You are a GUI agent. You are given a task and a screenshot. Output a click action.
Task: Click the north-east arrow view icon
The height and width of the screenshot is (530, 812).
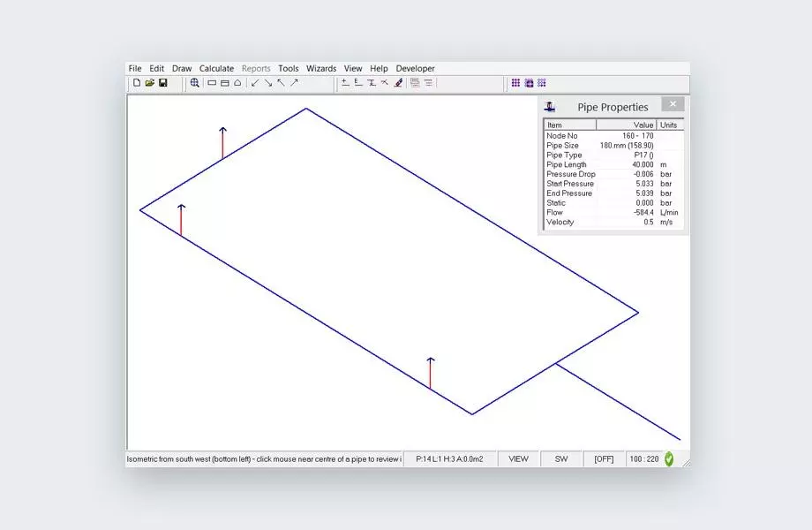click(x=294, y=83)
